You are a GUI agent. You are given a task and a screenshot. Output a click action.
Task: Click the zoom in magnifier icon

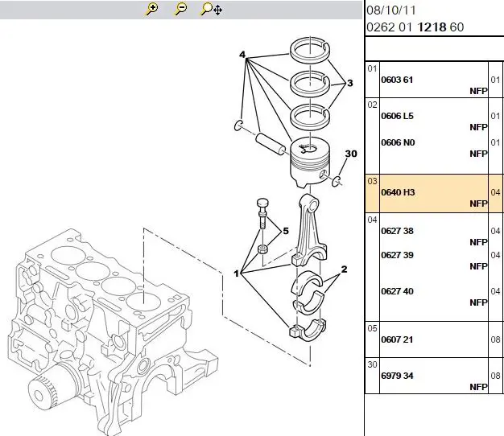point(152,9)
